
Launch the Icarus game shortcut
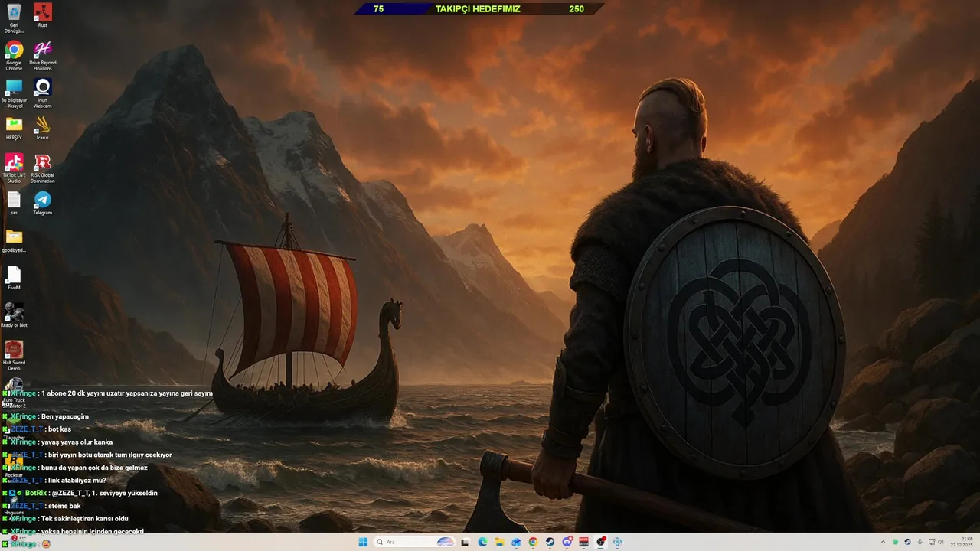click(43, 128)
